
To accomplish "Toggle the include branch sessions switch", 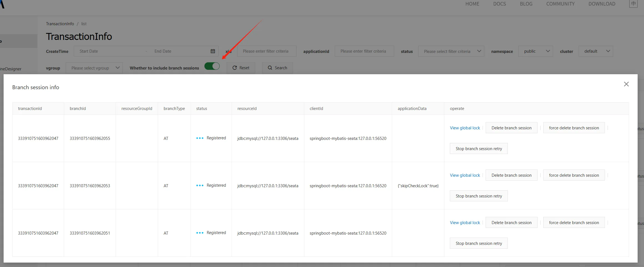I will click(212, 66).
